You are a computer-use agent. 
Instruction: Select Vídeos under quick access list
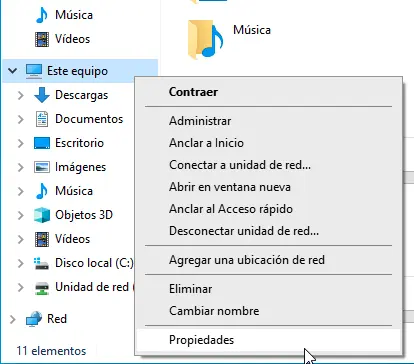72,39
